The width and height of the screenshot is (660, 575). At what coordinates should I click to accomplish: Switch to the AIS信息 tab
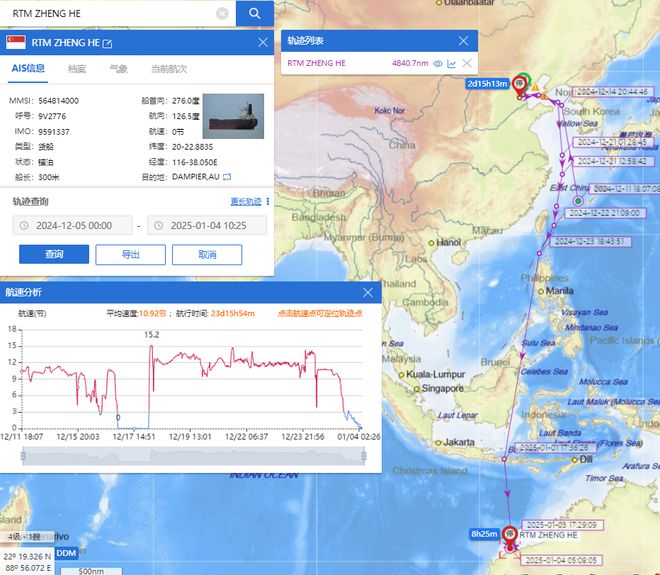[28, 68]
